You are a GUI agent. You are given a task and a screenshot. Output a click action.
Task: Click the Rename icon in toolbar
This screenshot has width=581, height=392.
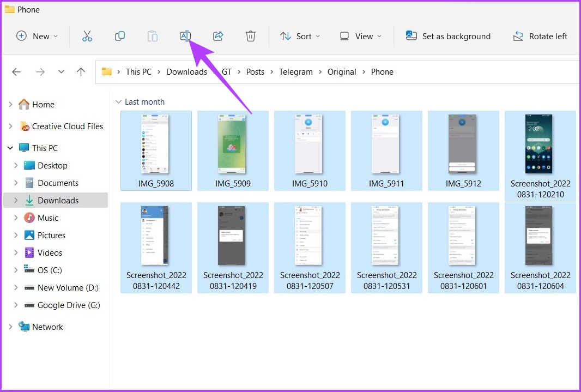pyautogui.click(x=185, y=36)
